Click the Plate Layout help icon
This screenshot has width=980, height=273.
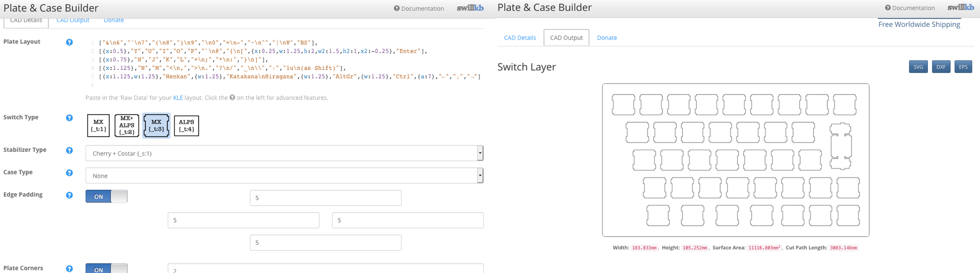(x=69, y=42)
